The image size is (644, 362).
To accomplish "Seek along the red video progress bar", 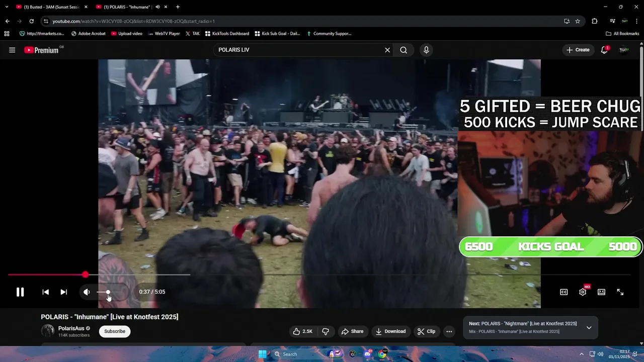I will pyautogui.click(x=319, y=275).
